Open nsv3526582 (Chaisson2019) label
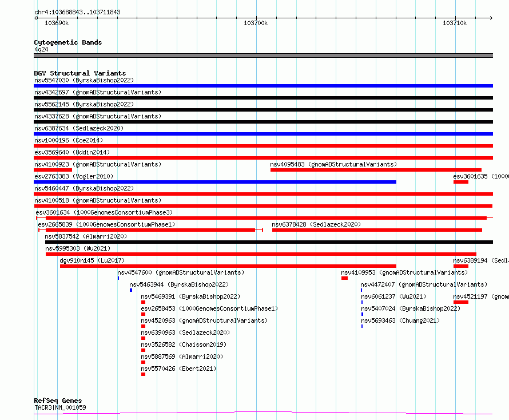Viewport: 509px width, 420px height. (x=184, y=344)
